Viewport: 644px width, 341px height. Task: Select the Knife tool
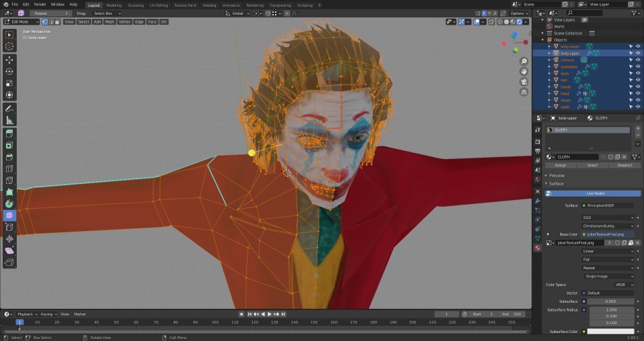coord(9,181)
